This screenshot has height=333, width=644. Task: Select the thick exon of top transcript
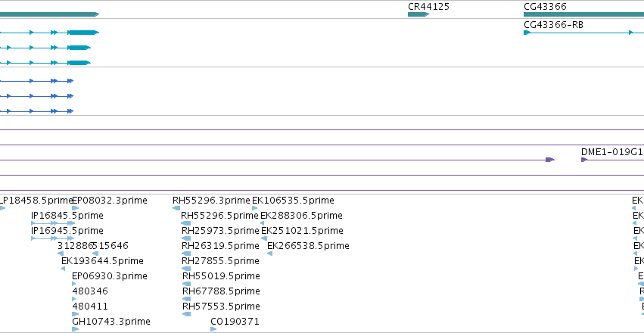click(84, 33)
